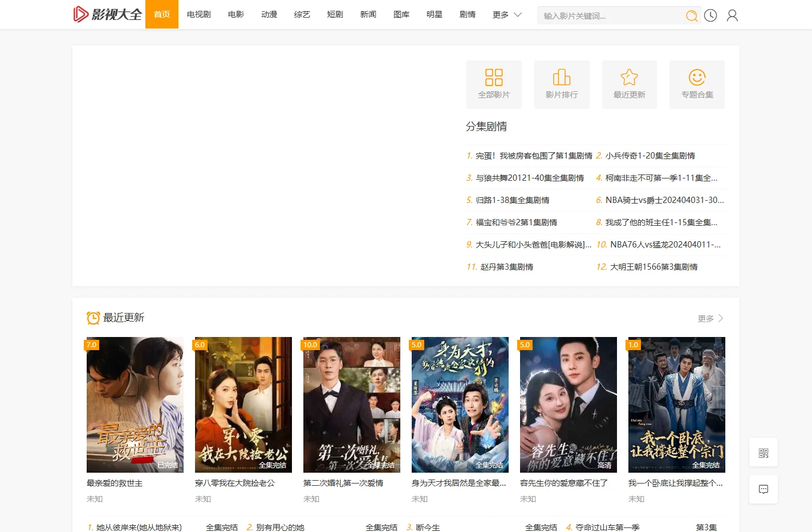
Task: Open 小兵传奇1-20集全集剧情 link
Action: tap(650, 156)
